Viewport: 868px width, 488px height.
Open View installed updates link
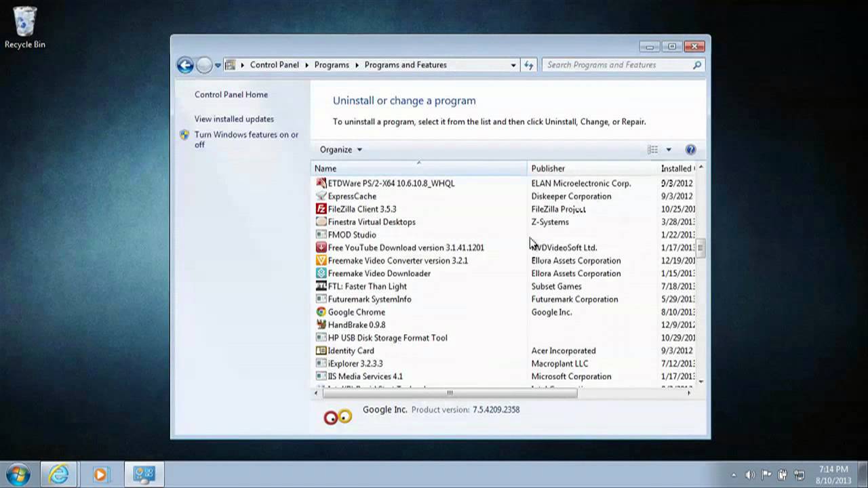(x=234, y=119)
